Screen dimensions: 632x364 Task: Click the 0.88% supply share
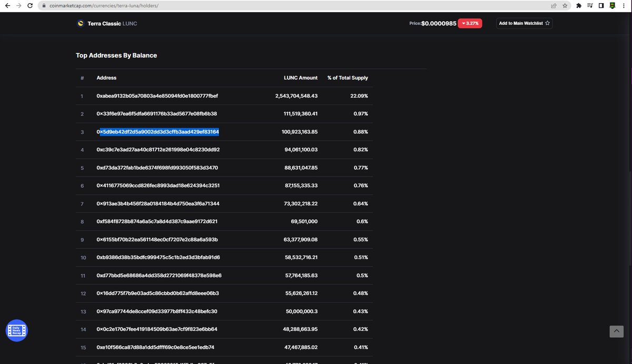click(x=361, y=132)
